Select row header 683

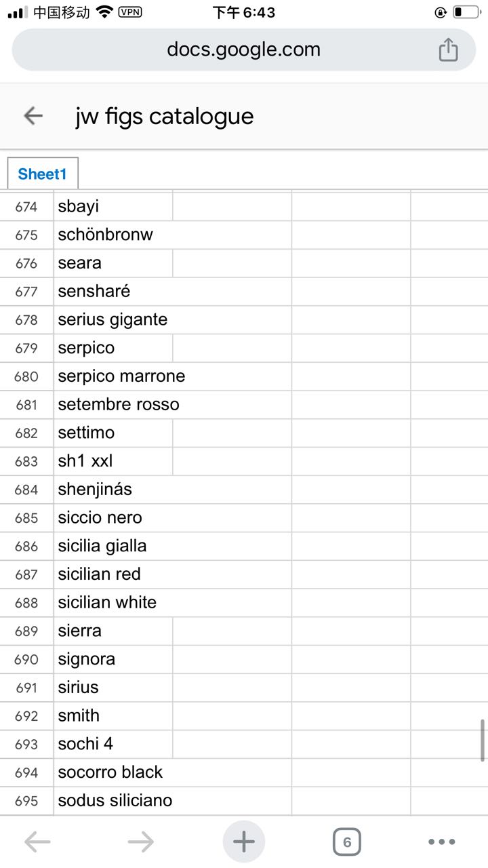click(x=26, y=461)
